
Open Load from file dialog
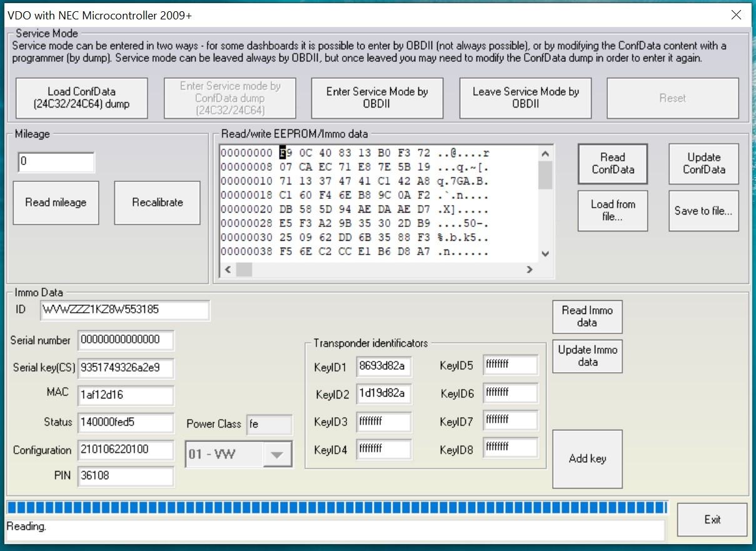[612, 211]
